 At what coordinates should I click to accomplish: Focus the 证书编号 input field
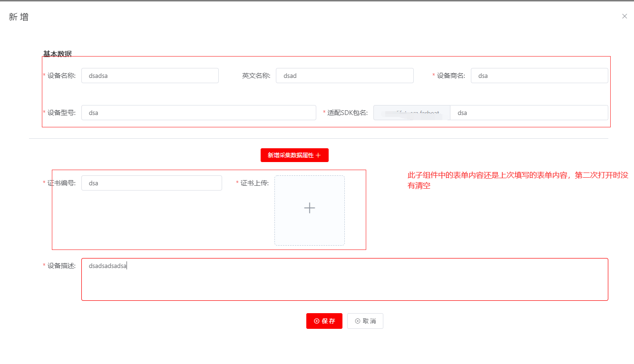pos(152,183)
